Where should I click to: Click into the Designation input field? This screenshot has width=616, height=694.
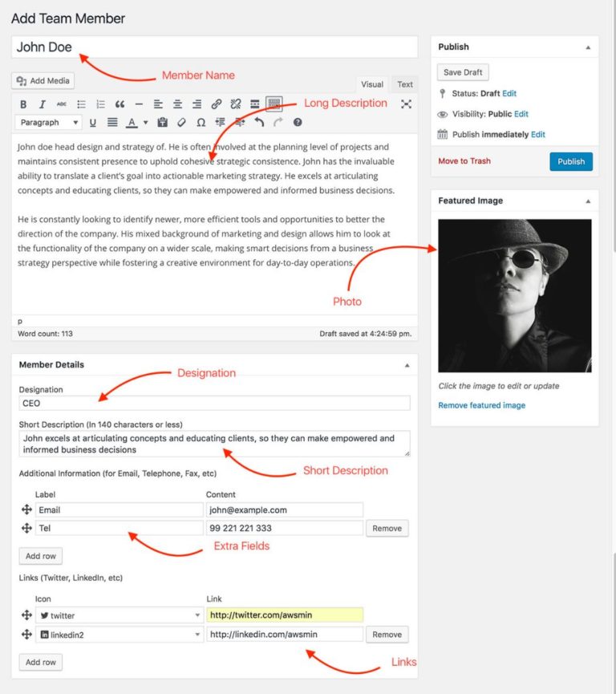tap(214, 404)
